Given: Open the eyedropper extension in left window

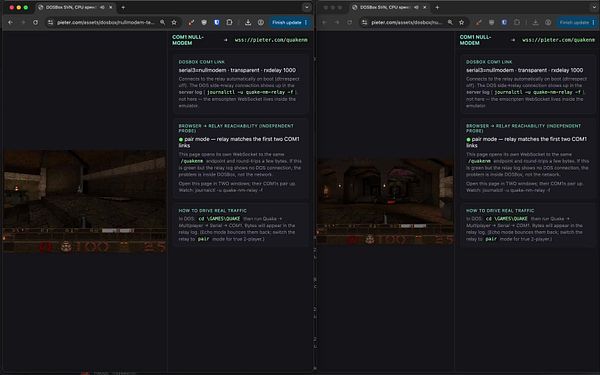Looking at the screenshot, I should (191, 23).
